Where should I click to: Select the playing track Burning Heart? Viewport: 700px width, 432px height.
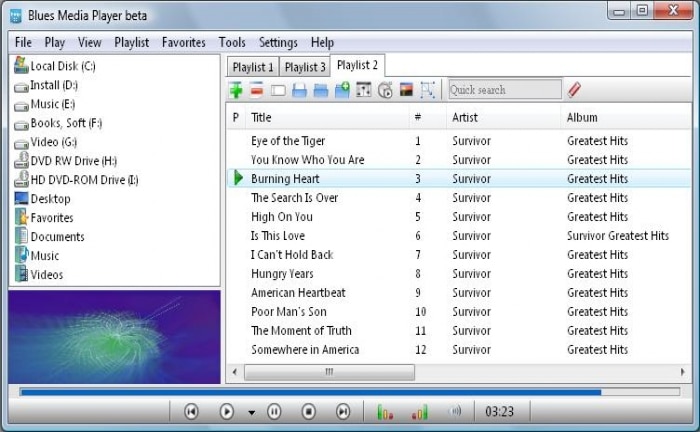click(285, 179)
